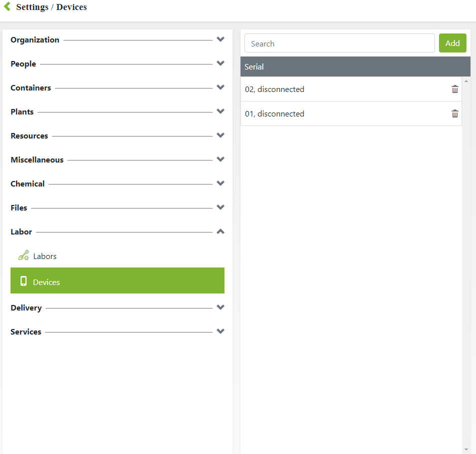Viewport: 476px width, 454px height.
Task: Expand the People section
Action: pos(220,63)
